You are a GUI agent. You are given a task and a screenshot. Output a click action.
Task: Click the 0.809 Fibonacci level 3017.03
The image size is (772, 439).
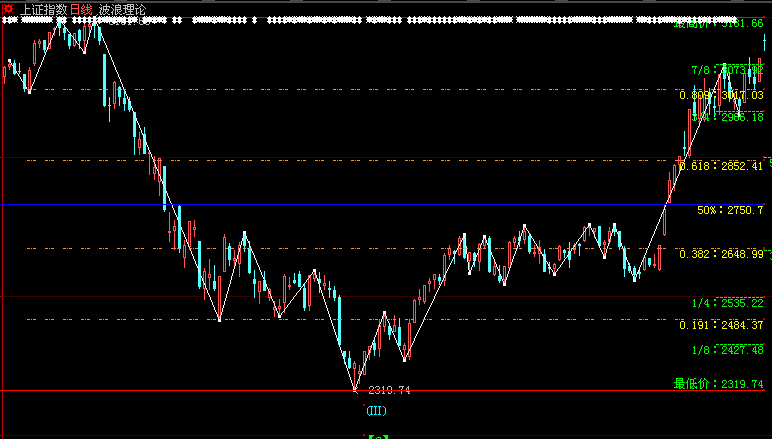(x=721, y=95)
